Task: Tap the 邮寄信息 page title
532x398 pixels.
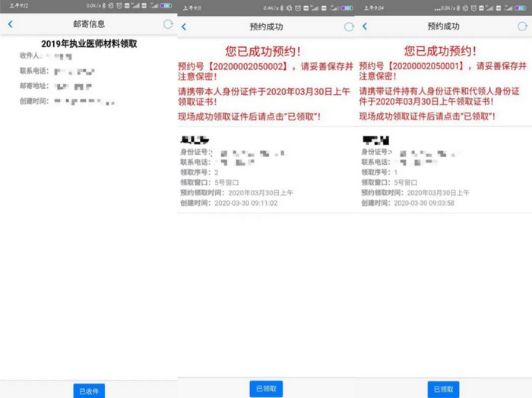Action: [89, 24]
